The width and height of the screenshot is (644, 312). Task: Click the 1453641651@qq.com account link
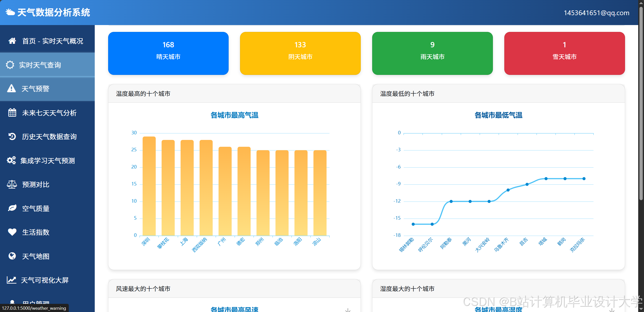click(x=596, y=13)
